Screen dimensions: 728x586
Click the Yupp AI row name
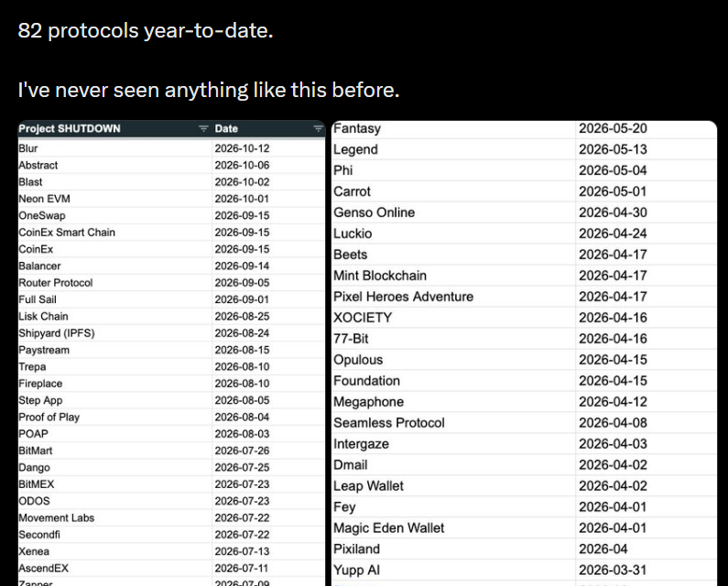pyautogui.click(x=356, y=570)
